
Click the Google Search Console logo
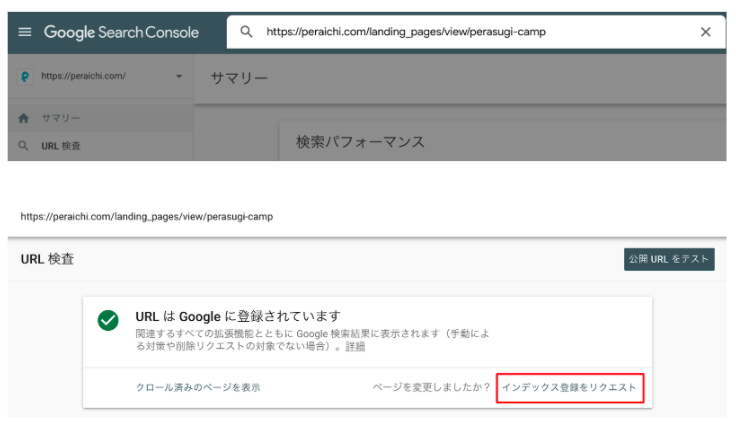121,32
